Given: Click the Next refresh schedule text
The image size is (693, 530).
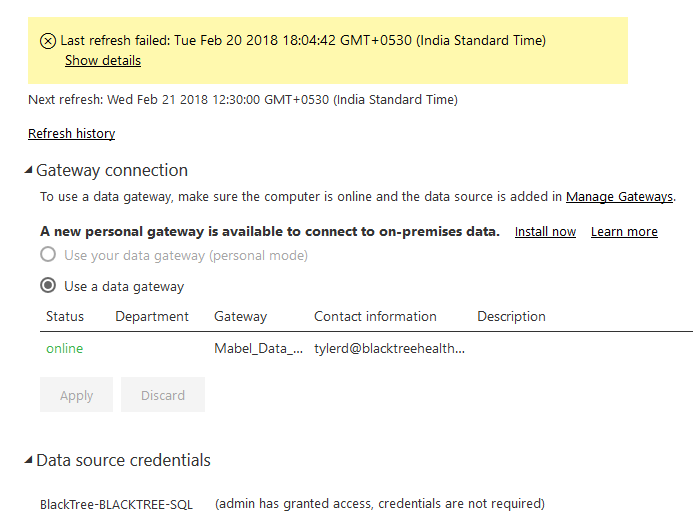Looking at the screenshot, I should [x=243, y=100].
